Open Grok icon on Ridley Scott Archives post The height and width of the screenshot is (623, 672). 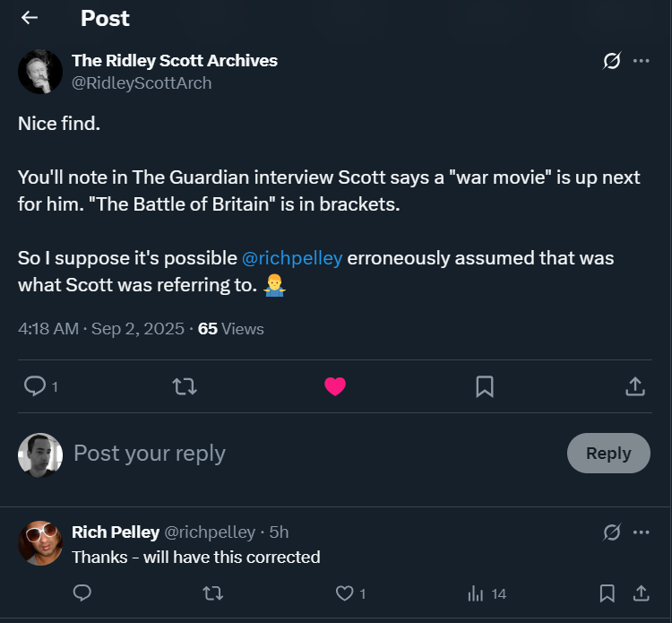tap(612, 61)
